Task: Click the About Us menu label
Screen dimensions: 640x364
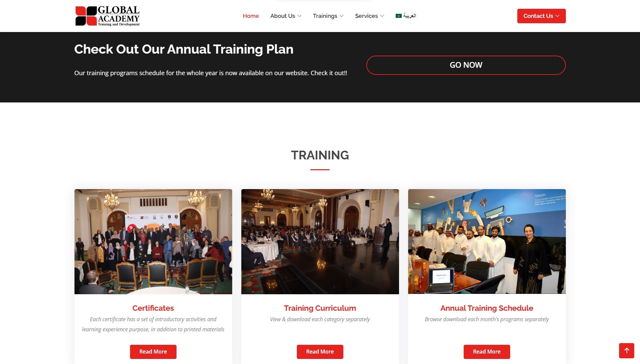Action: (x=282, y=16)
